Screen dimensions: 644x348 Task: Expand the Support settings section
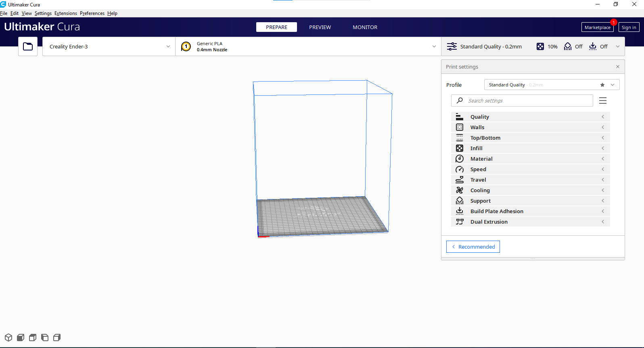pos(530,201)
